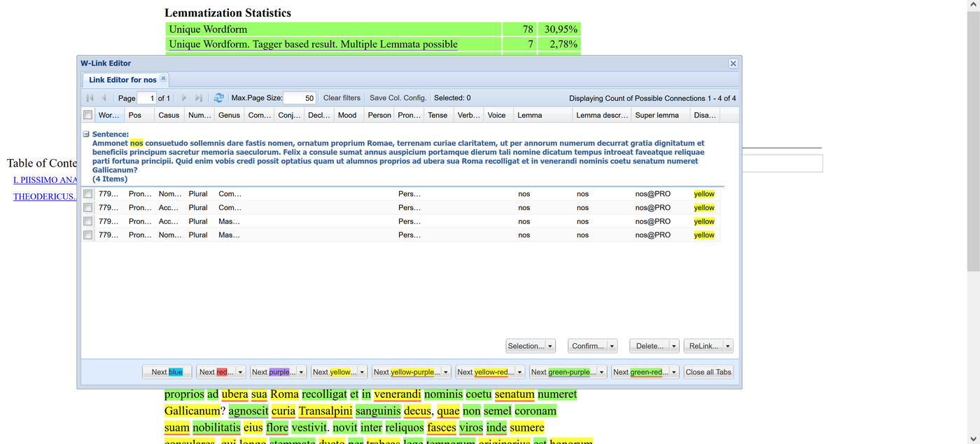Go to the previous page of results
980x444 pixels.
104,98
